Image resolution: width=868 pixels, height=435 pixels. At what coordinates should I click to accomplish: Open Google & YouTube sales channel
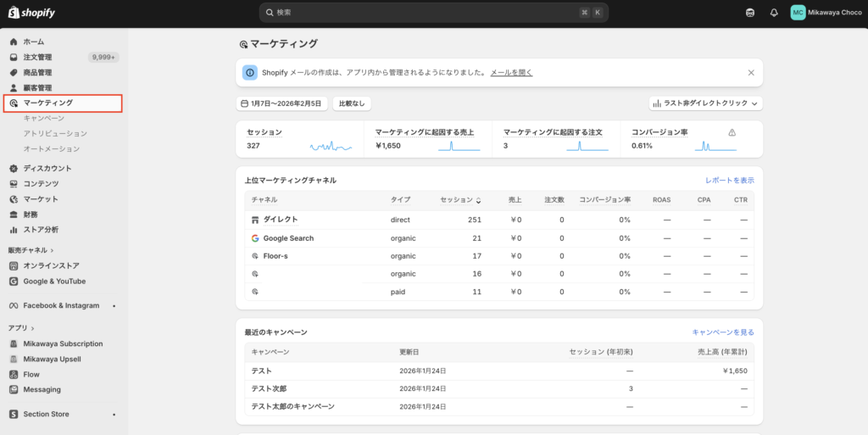54,281
